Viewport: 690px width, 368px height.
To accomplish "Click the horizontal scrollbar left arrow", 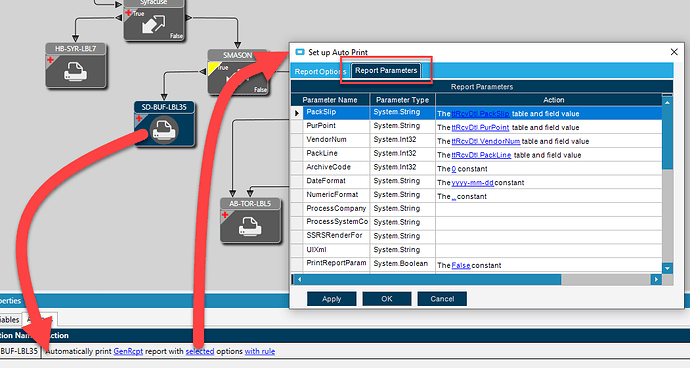I will click(300, 279).
